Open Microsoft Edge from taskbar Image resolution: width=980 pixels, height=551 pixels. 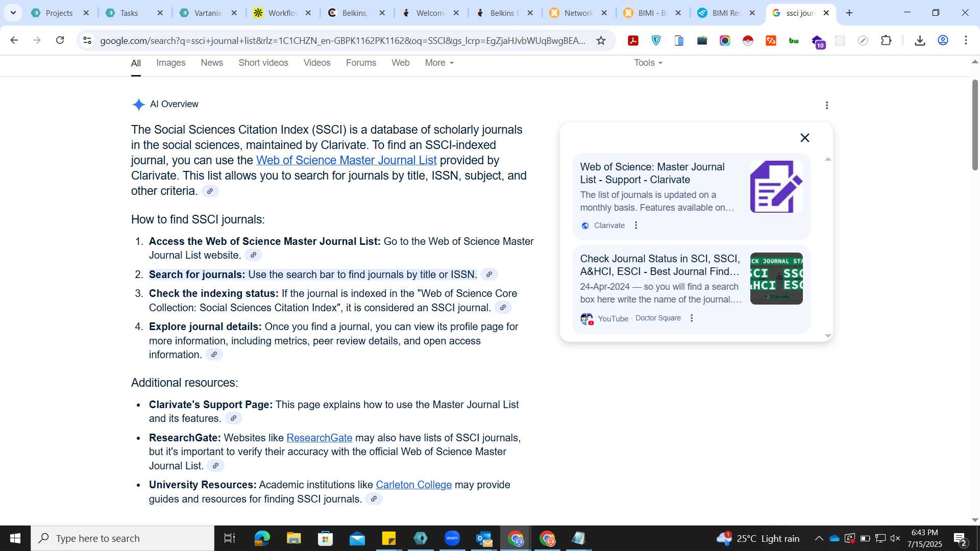pyautogui.click(x=262, y=538)
